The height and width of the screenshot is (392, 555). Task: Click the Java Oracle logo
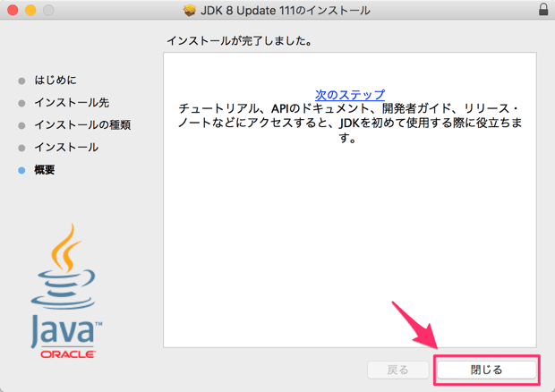pos(66,291)
